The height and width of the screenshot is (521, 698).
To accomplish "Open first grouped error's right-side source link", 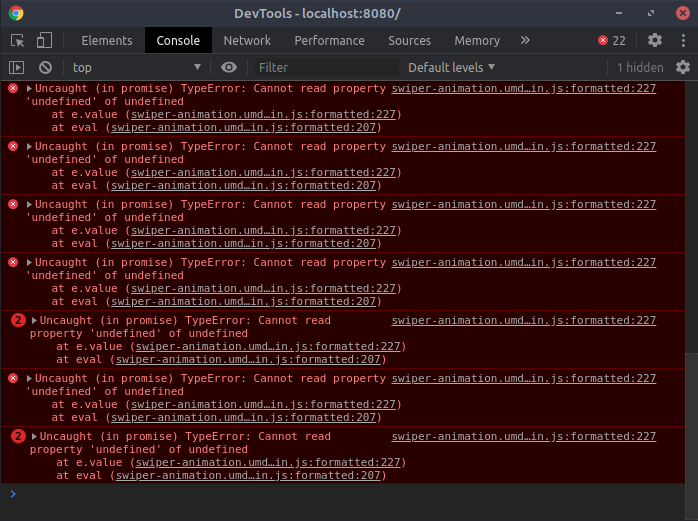I will pyautogui.click(x=524, y=320).
